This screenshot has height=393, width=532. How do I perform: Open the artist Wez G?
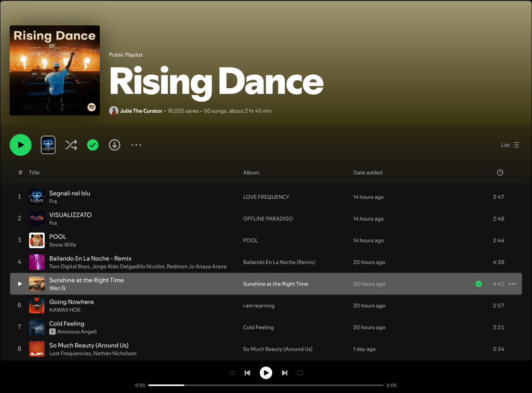coord(57,288)
